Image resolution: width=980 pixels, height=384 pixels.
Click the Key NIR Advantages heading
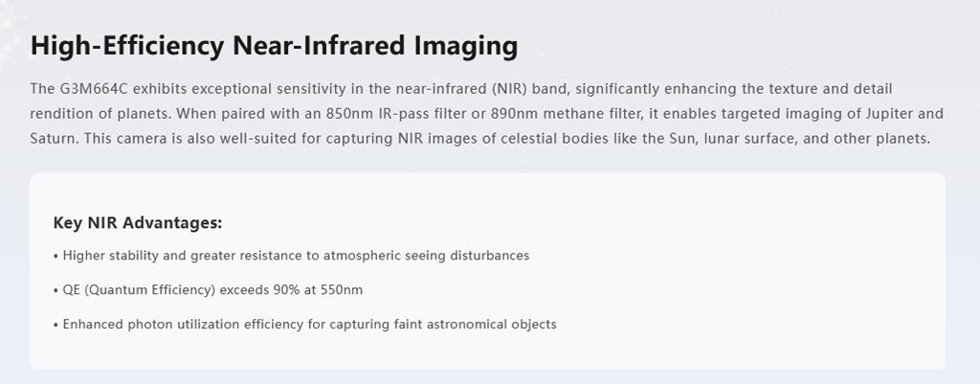pos(138,223)
